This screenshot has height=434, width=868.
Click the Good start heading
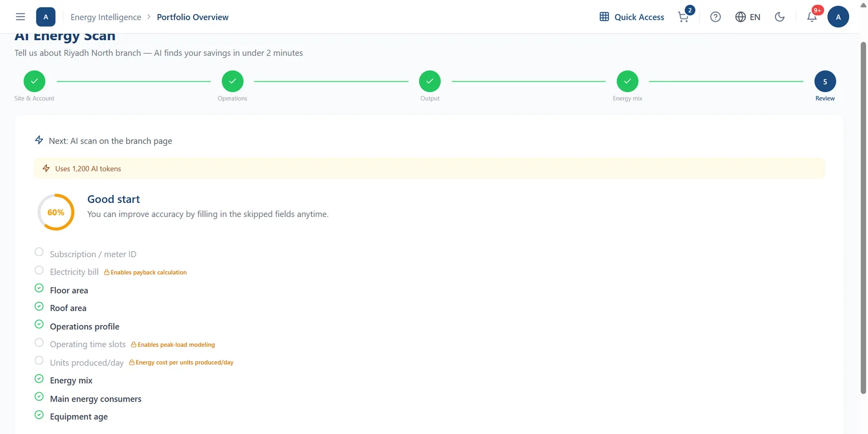[113, 199]
